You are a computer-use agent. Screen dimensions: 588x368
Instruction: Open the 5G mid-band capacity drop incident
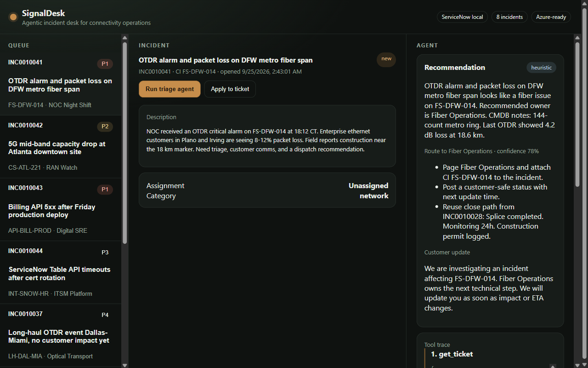point(61,147)
